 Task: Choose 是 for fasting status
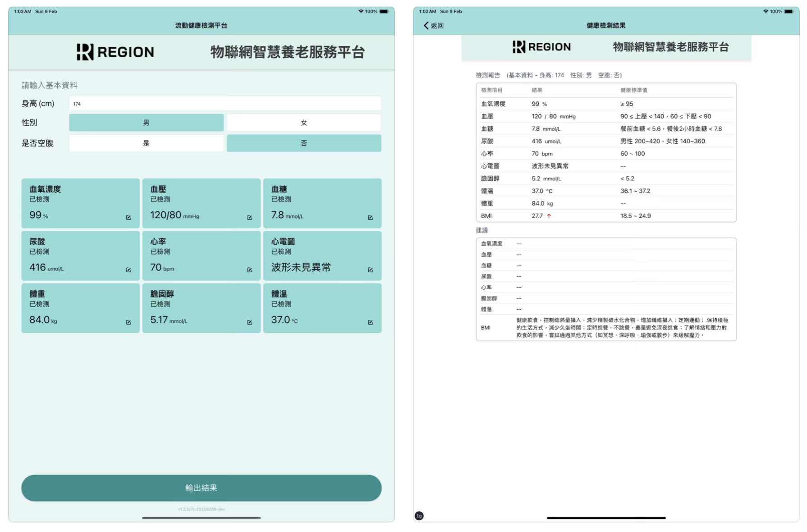[x=146, y=143]
